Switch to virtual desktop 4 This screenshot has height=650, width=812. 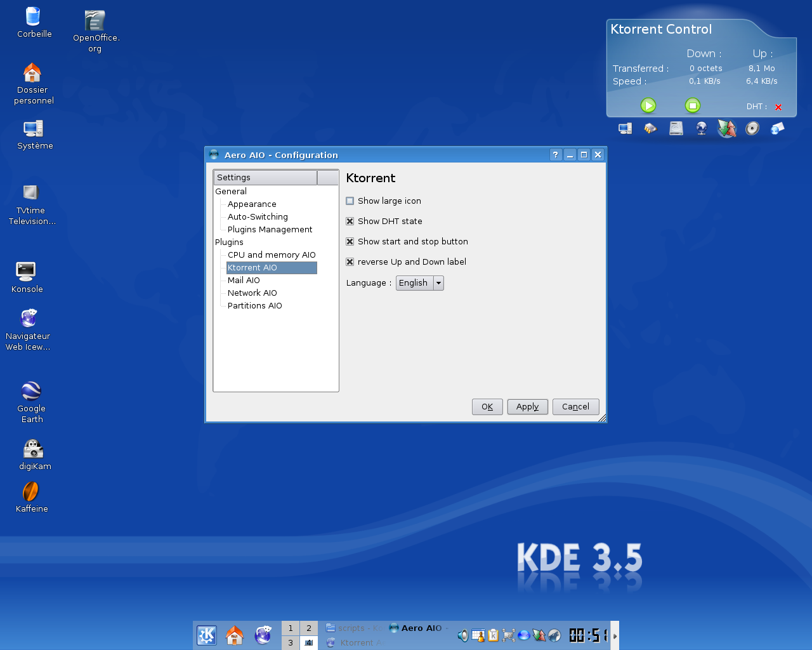309,642
